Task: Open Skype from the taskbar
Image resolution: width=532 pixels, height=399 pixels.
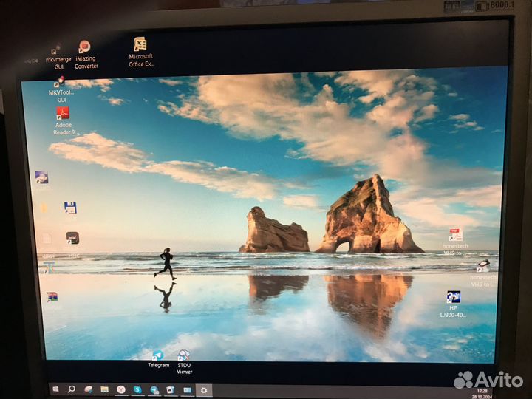Action: pyautogui.click(x=137, y=390)
